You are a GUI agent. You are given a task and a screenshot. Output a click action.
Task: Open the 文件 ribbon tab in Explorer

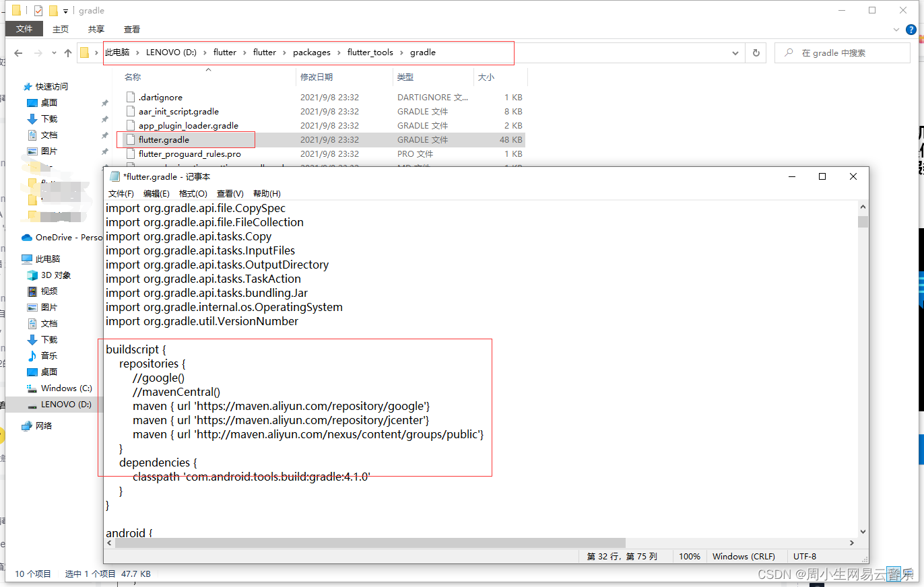tap(24, 29)
